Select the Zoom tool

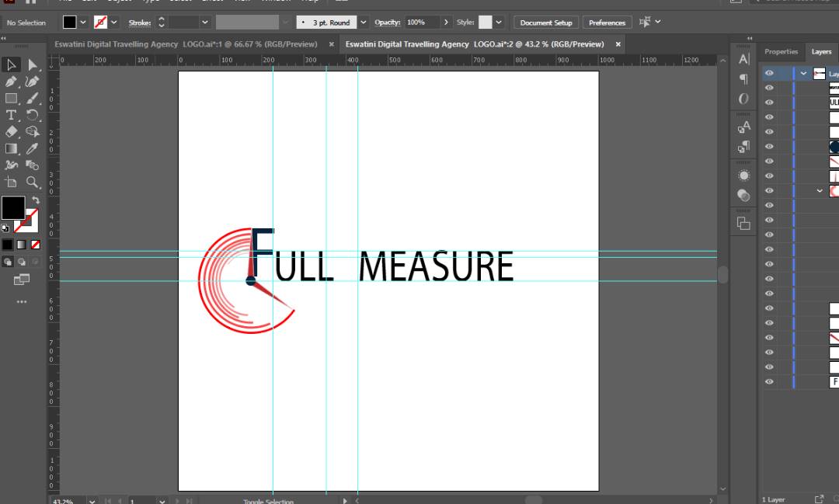(x=33, y=182)
